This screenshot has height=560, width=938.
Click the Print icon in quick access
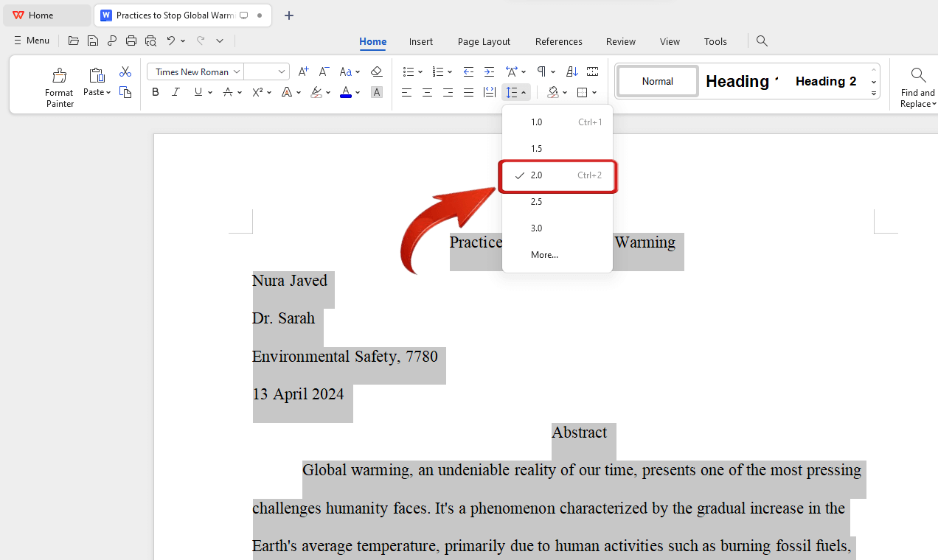[131, 41]
